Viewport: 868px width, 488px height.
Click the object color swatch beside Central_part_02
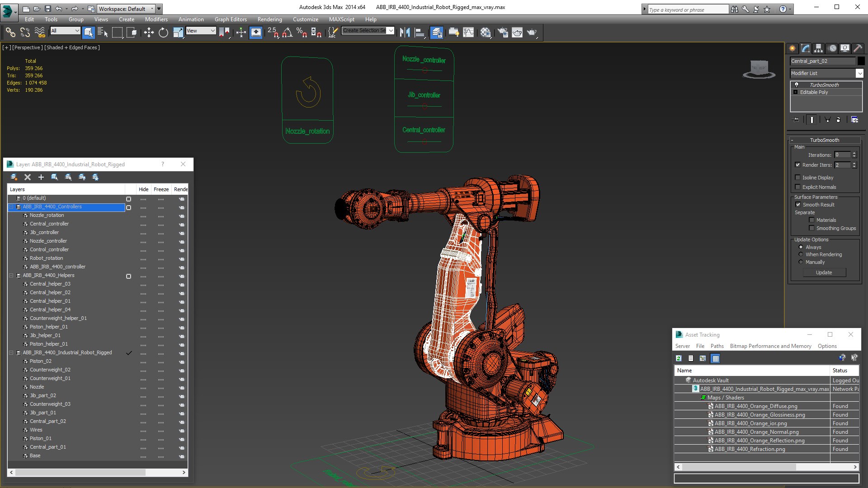point(861,61)
